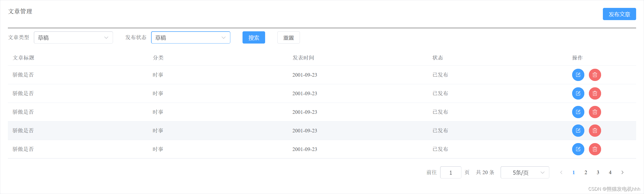Click the 搜索 button

click(254, 37)
